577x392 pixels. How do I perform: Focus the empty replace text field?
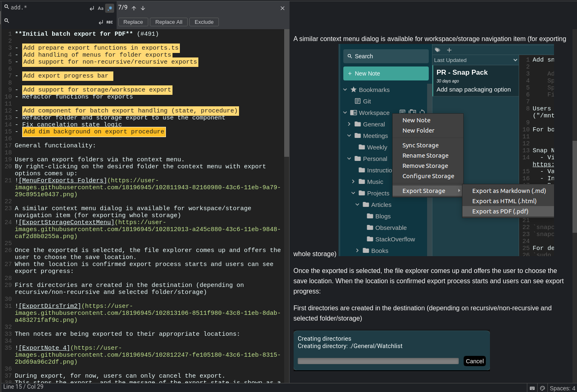53,21
